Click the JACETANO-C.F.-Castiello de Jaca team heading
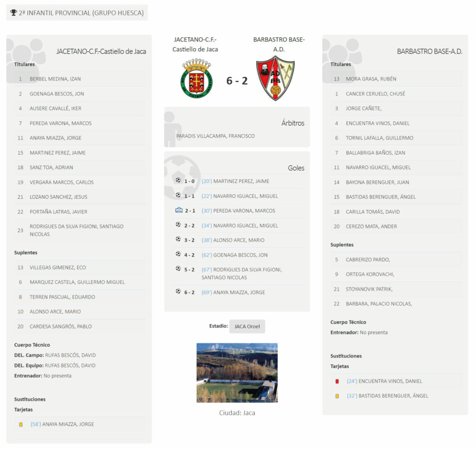Viewport: 476px width, 449px height. [x=101, y=51]
